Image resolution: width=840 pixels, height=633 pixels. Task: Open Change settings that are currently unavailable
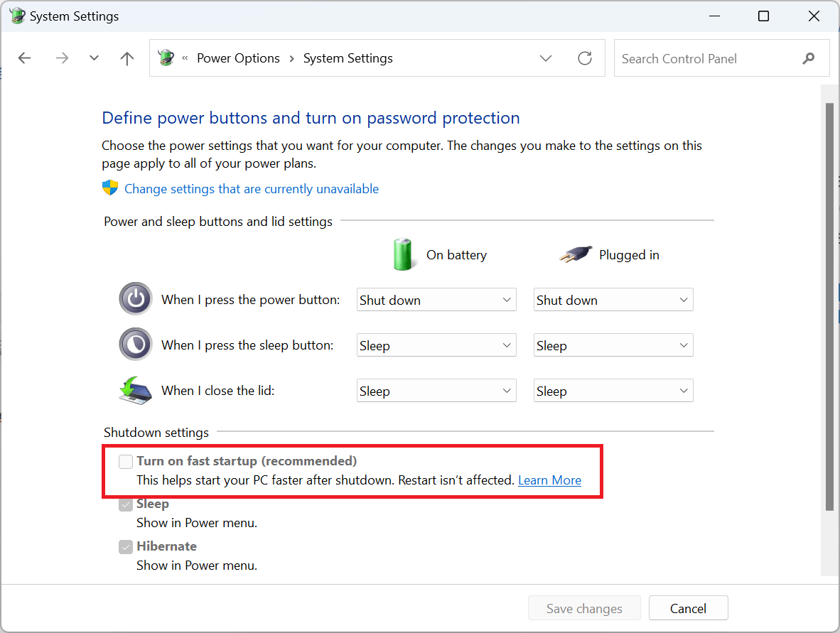click(x=252, y=188)
